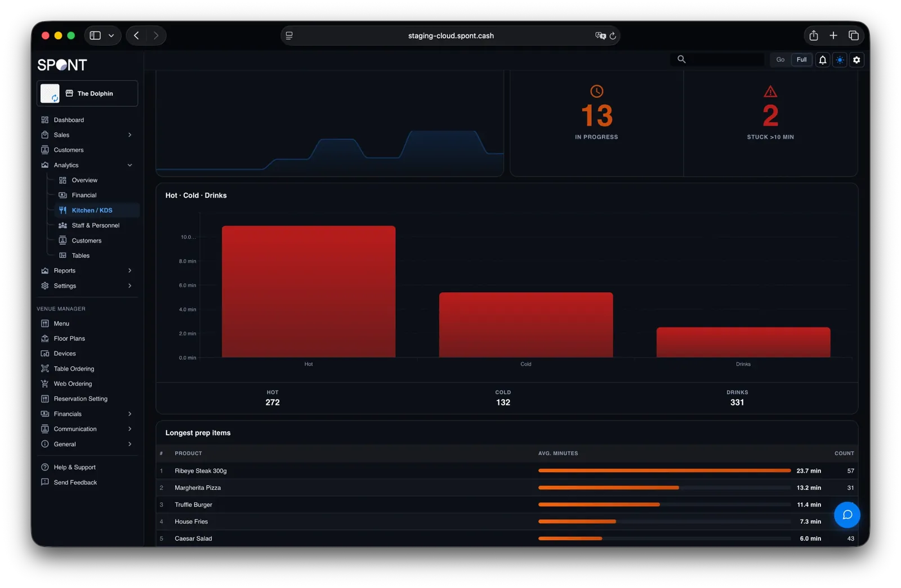Select the House Fries row
The width and height of the screenshot is (901, 588).
pos(507,522)
